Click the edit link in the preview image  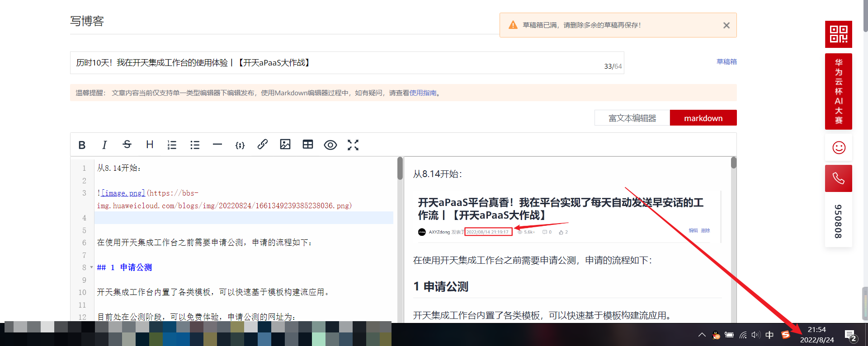click(x=693, y=230)
